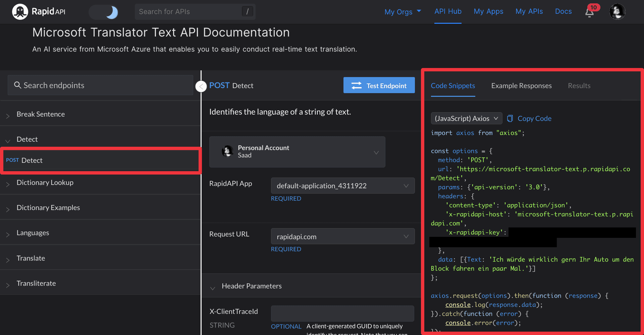Open the Request URL rapidapi.com dropdown
Image resolution: width=644 pixels, height=335 pixels.
click(343, 237)
